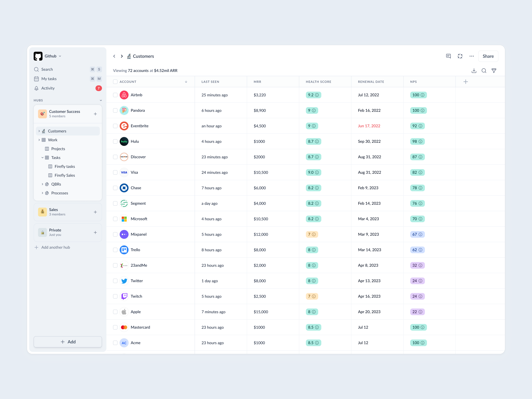
Task: Add item to Sales hub
Action: (95, 212)
